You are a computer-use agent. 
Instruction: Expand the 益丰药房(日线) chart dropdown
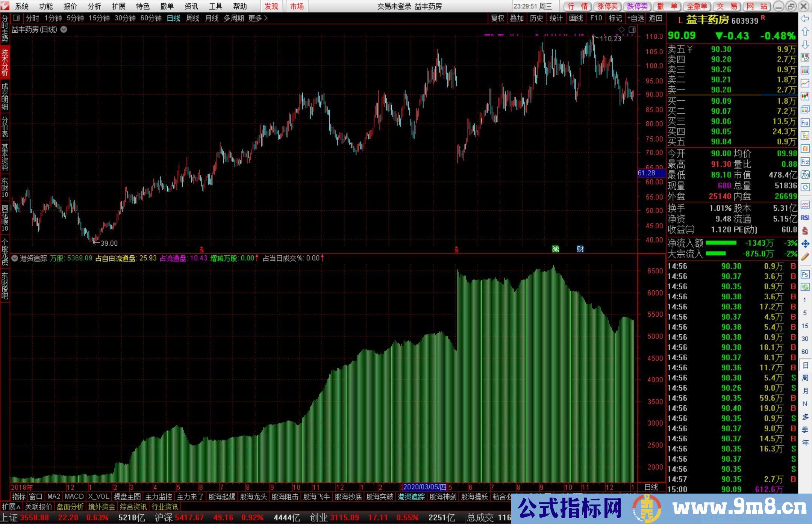(x=64, y=29)
